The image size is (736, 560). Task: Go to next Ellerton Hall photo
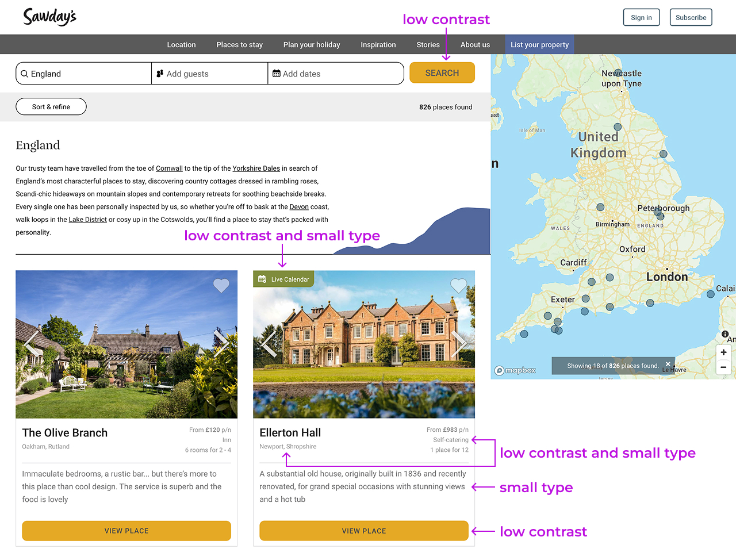[458, 344]
